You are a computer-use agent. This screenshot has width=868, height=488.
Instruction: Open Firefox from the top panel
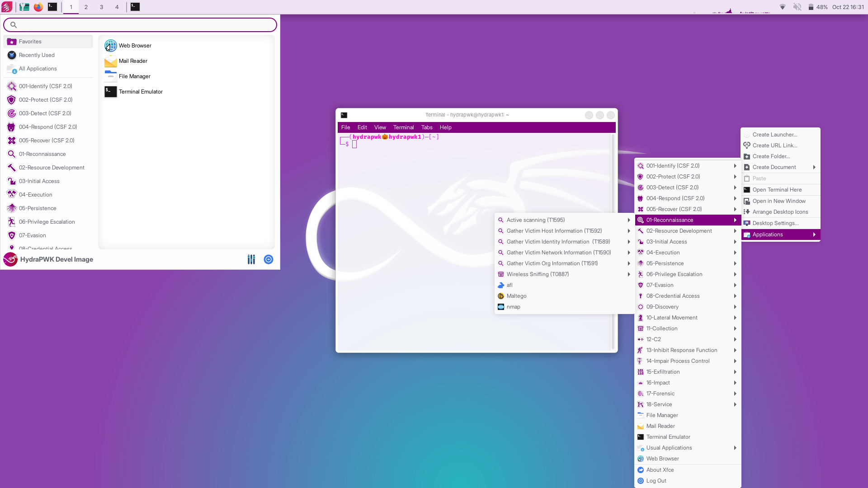pyautogui.click(x=38, y=7)
